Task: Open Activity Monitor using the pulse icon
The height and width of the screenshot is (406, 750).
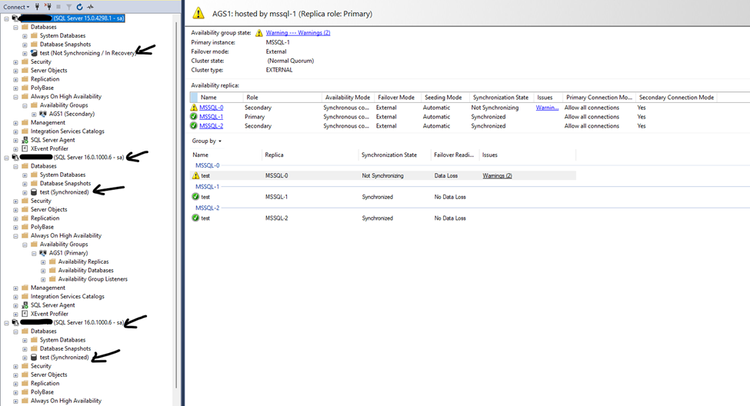Action: pos(90,7)
